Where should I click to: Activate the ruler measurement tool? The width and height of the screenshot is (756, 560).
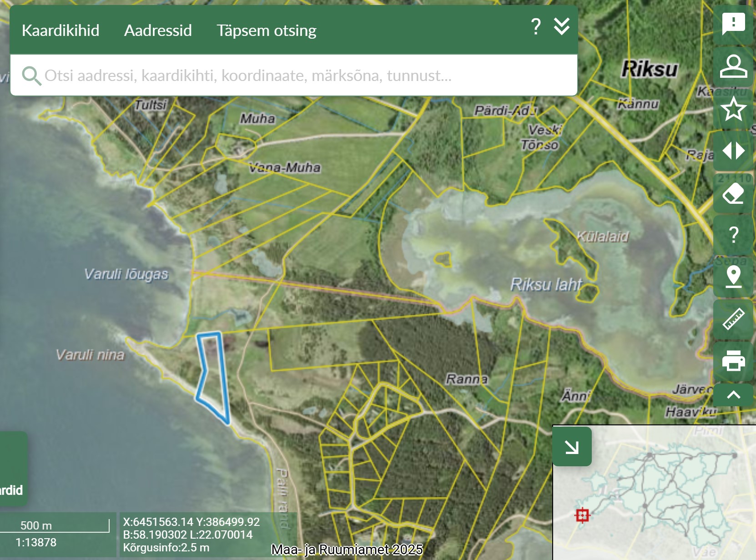click(733, 319)
